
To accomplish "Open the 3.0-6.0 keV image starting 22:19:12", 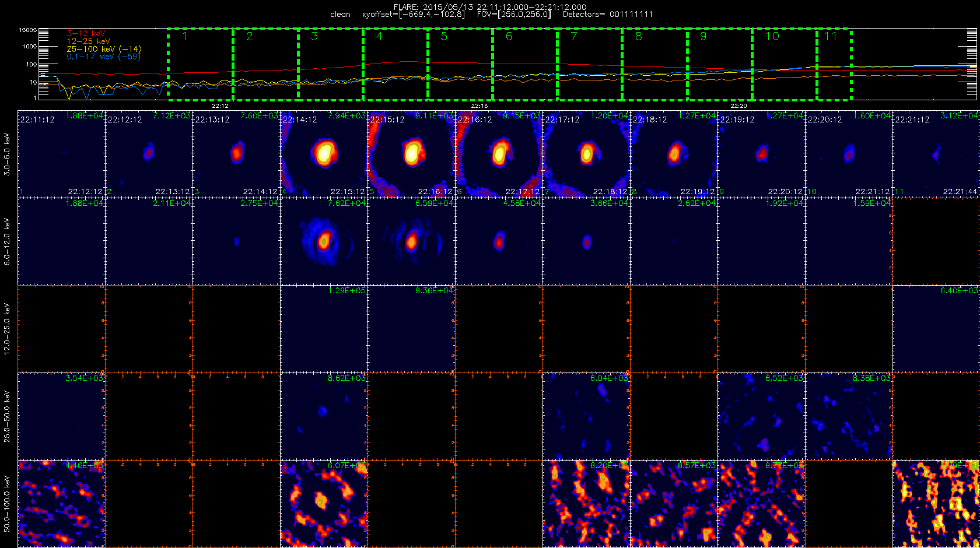I will pos(761,154).
